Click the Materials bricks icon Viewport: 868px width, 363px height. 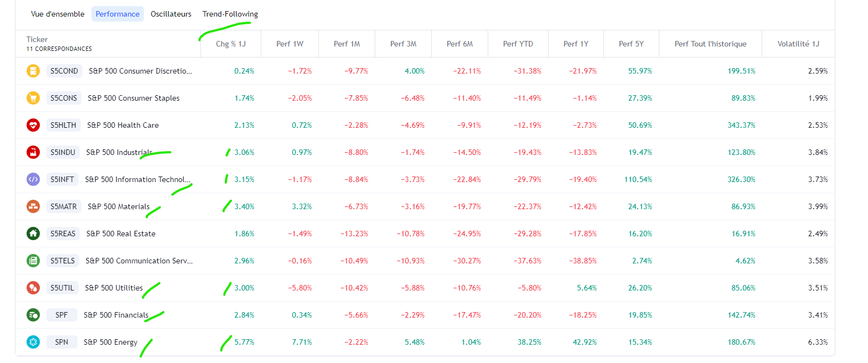33,206
